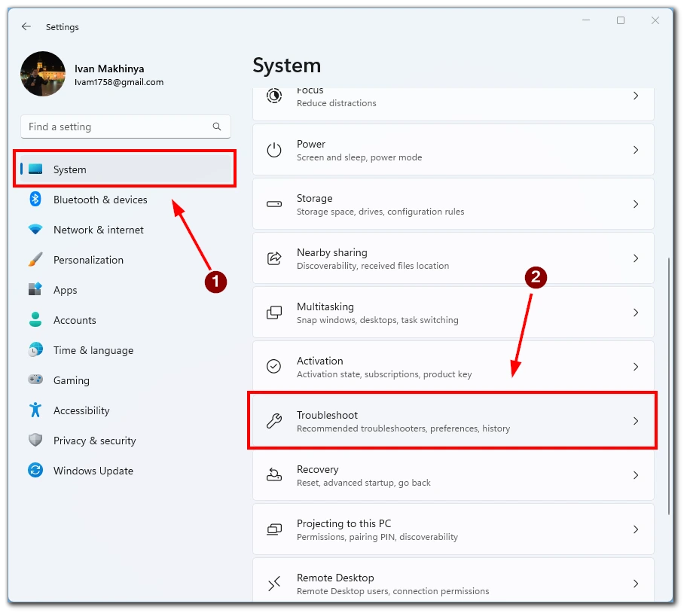
Task: Click the "Screen and sleep, power mode" description
Action: [359, 157]
